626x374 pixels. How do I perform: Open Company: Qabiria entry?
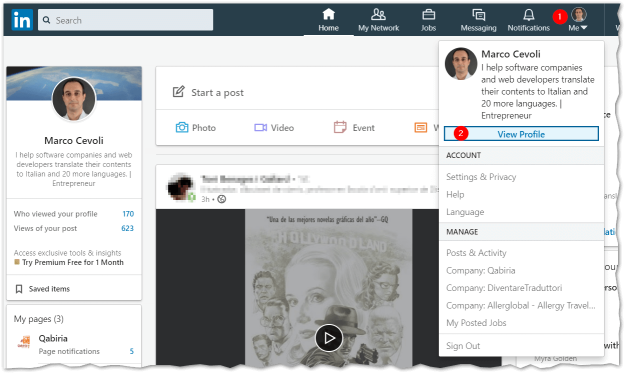tap(480, 270)
